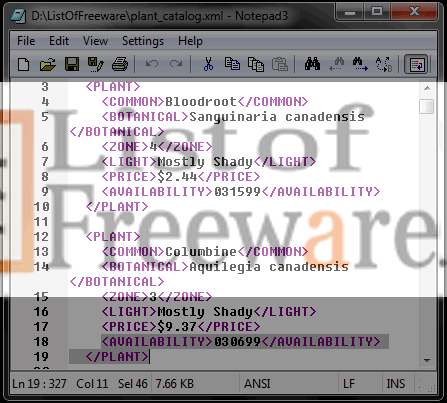Find next with binoculars right-arrow icon

pos(360,64)
